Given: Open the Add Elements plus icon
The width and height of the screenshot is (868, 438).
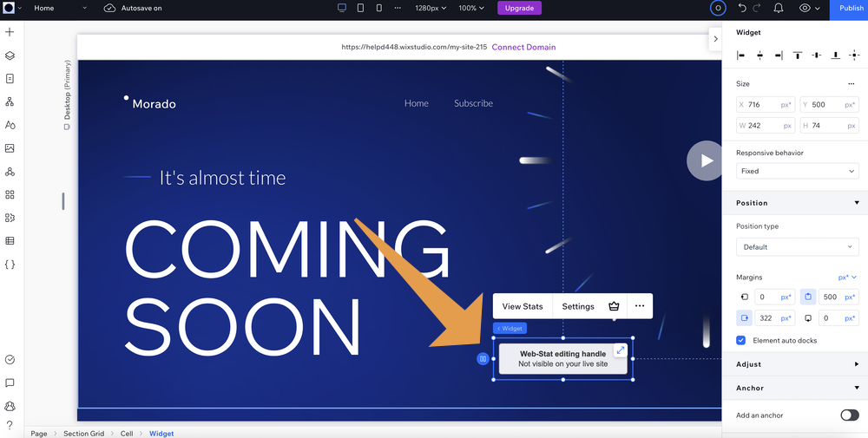Looking at the screenshot, I should [10, 32].
